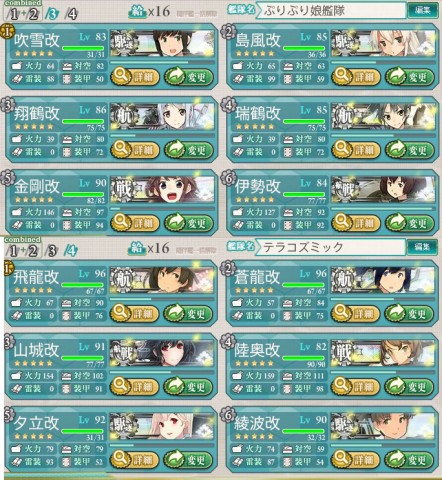Click the 山城改 HP bar

pyautogui.click(x=83, y=359)
